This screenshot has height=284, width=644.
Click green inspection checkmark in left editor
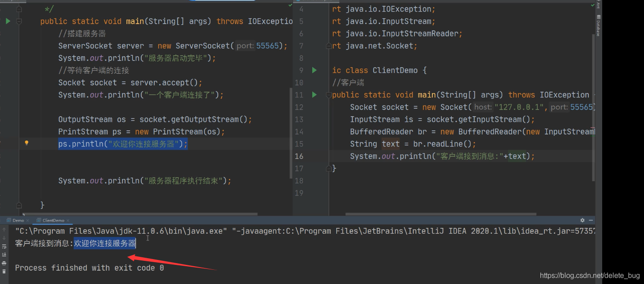tap(290, 5)
